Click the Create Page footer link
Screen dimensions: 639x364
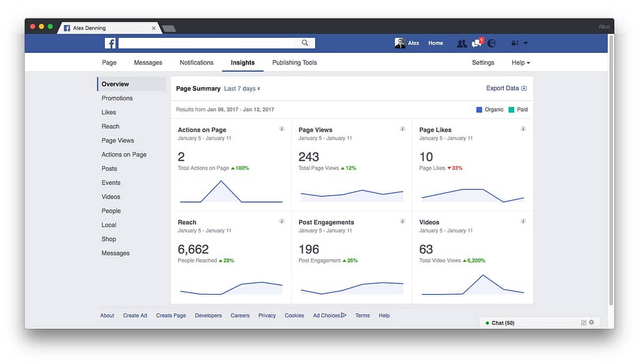(171, 315)
